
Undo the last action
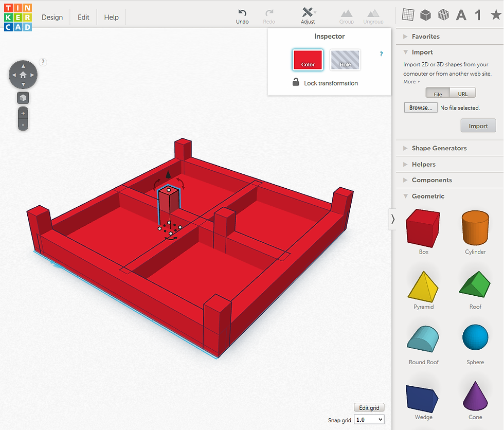pyautogui.click(x=242, y=16)
